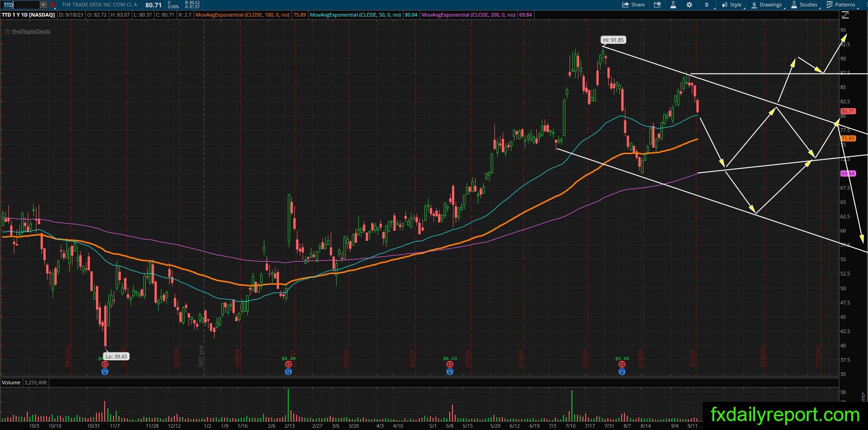Click the last price 80.71 in the top bar
The height and width of the screenshot is (430, 868).
click(x=153, y=5)
